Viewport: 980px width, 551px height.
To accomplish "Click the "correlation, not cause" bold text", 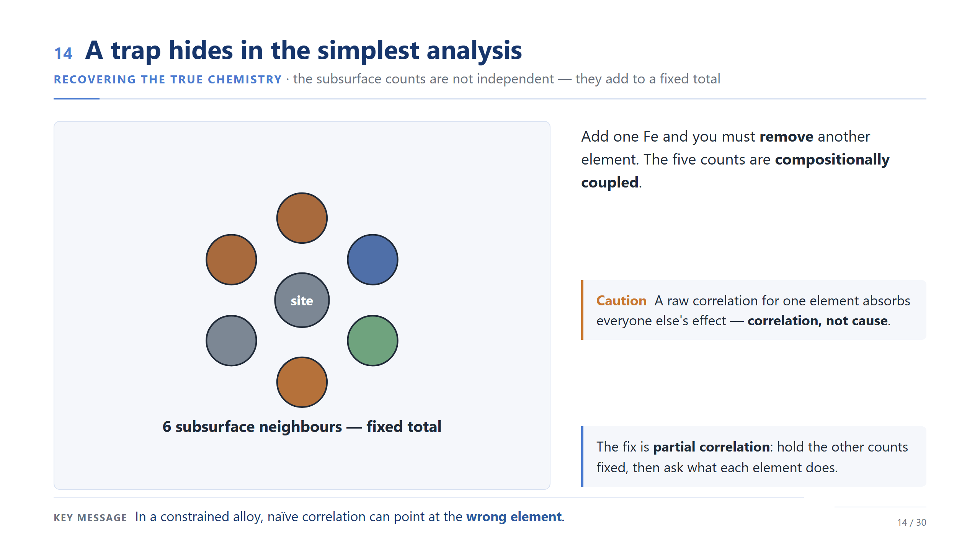I will tap(817, 321).
